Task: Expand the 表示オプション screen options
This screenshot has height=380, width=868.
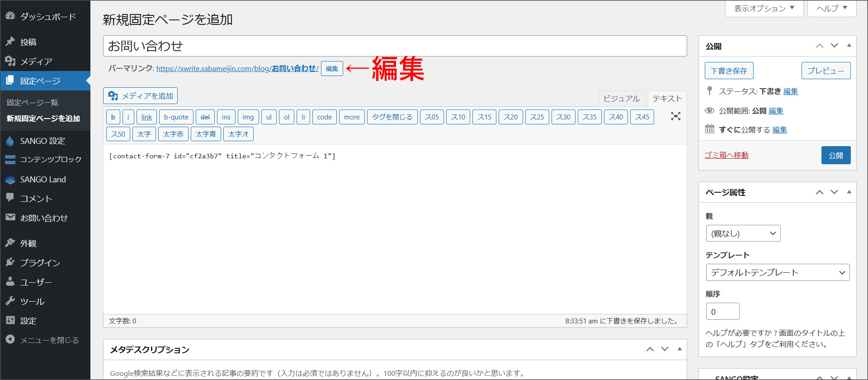Action: 764,8
